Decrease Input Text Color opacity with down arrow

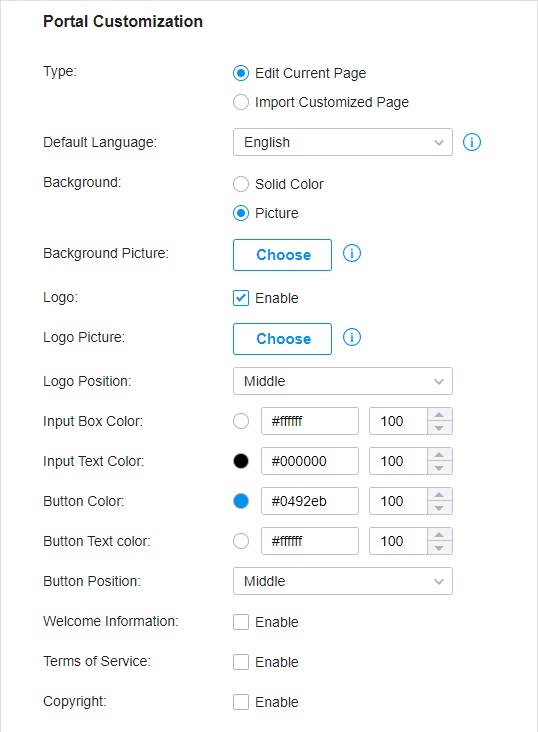pos(439,468)
